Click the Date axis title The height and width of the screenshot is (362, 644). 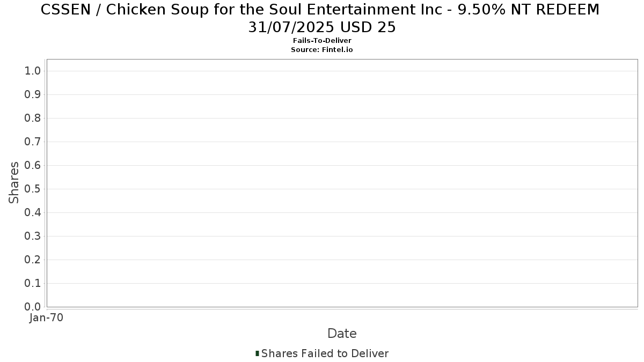(x=342, y=334)
